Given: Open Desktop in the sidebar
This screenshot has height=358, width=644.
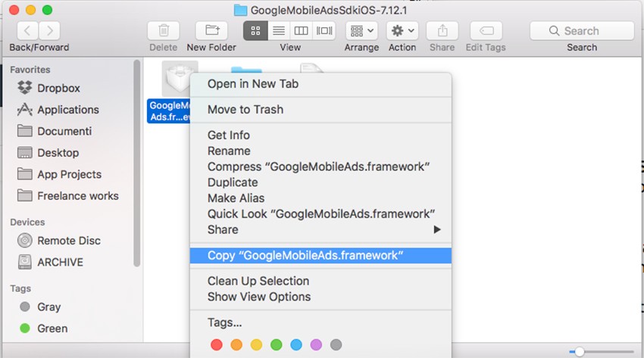Looking at the screenshot, I should 58,153.
